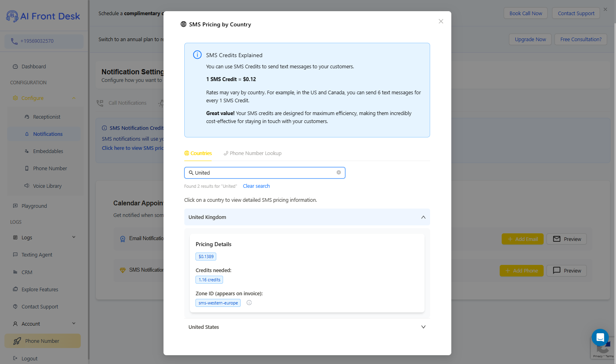
Task: Click the Clear search link
Action: pos(256,186)
